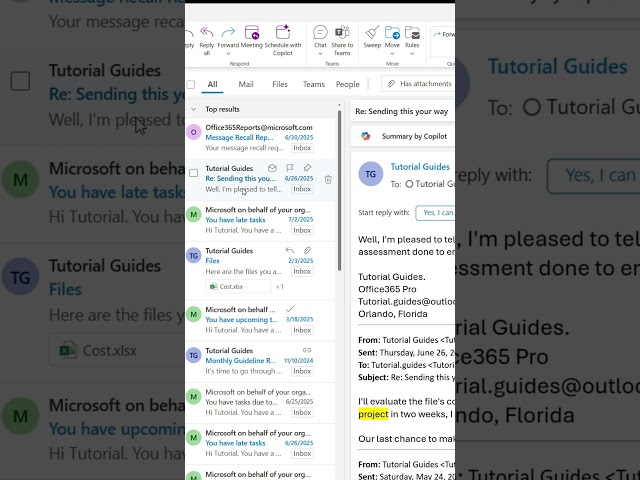Click the Inbox tag on the Files email

click(302, 271)
